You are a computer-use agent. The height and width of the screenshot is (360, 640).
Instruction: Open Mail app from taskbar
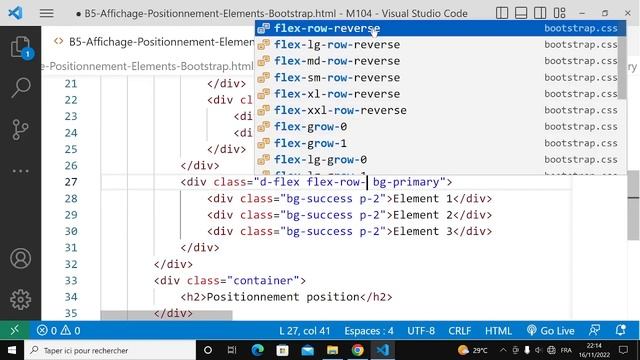pyautogui.click(x=307, y=350)
